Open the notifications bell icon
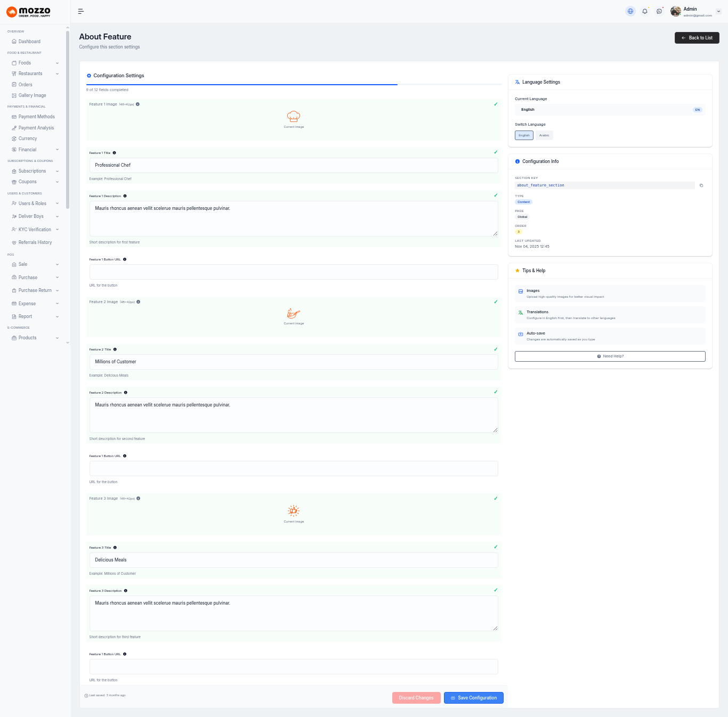Viewport: 728px width, 717px height. [645, 11]
